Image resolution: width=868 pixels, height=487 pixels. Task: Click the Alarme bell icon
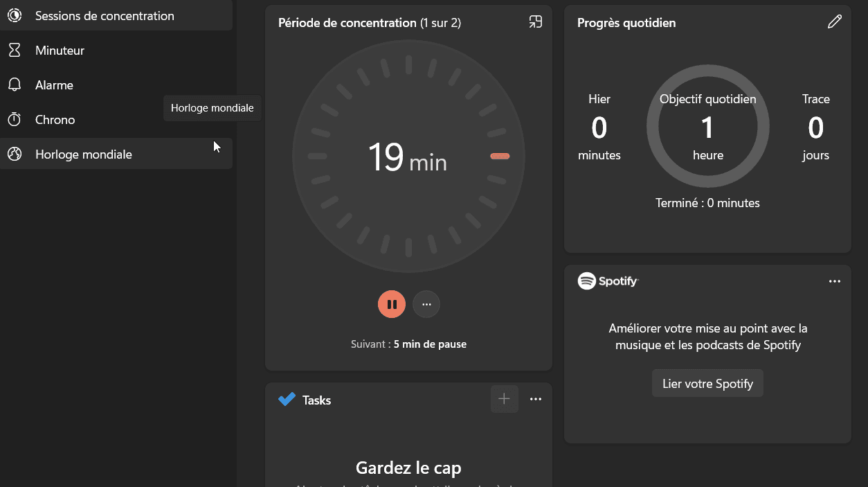15,85
